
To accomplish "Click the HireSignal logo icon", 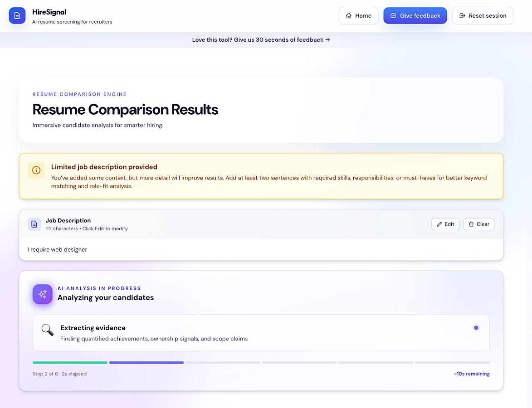I will click(x=17, y=15).
